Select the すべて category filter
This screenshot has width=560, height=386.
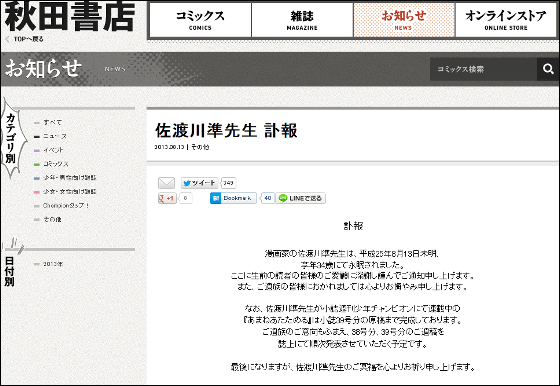[x=52, y=122]
